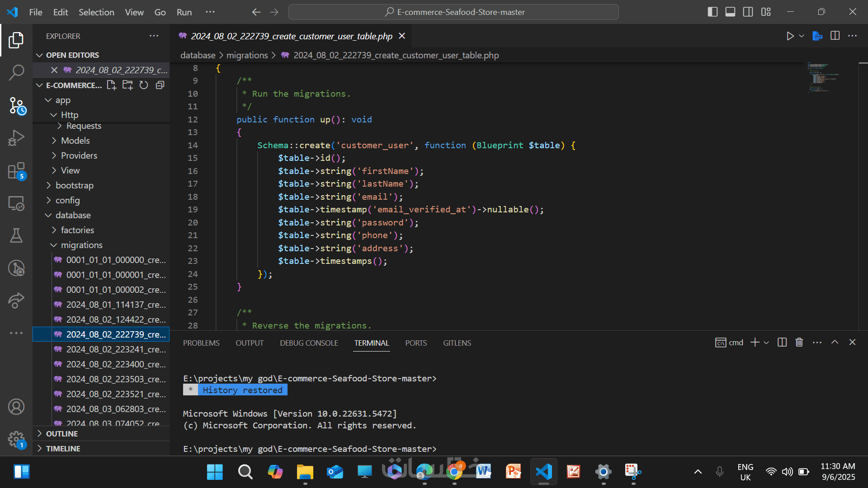Expand the factories folder
Viewport: 868px width, 488px height.
pos(77,230)
